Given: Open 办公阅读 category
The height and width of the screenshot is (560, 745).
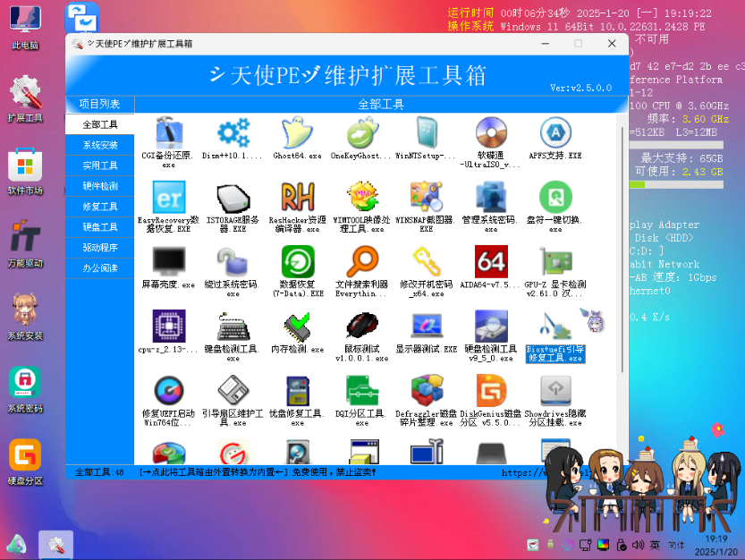Looking at the screenshot, I should click(100, 267).
